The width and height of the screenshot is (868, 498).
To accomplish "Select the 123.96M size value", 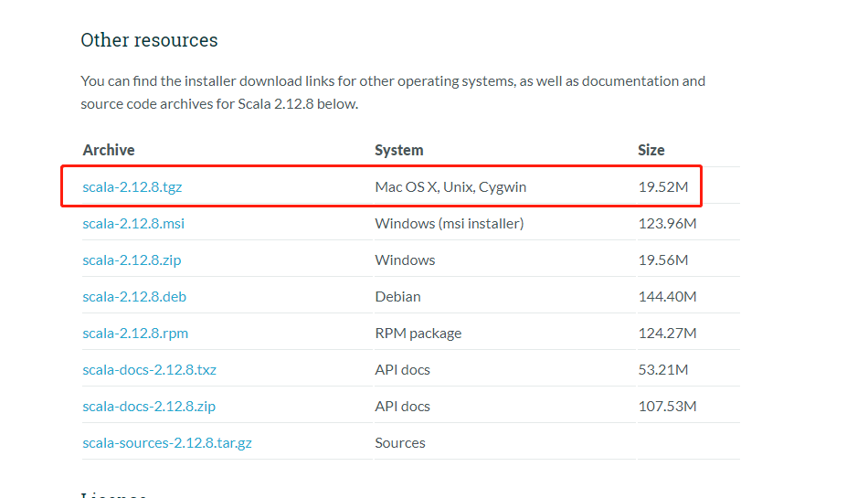I will 668,224.
